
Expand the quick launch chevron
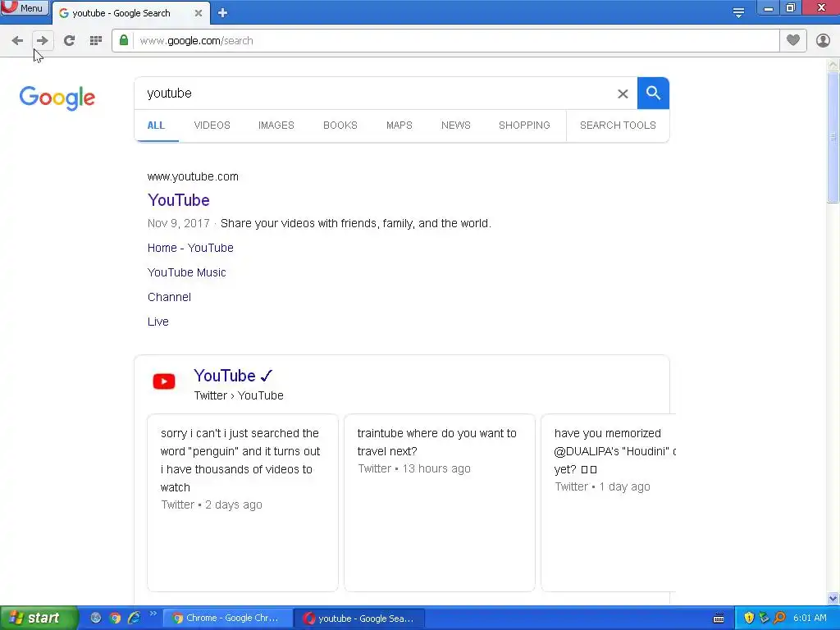coord(153,614)
